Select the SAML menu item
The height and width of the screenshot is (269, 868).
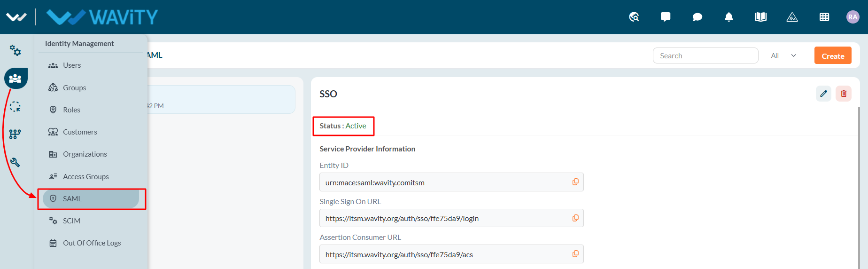point(91,199)
